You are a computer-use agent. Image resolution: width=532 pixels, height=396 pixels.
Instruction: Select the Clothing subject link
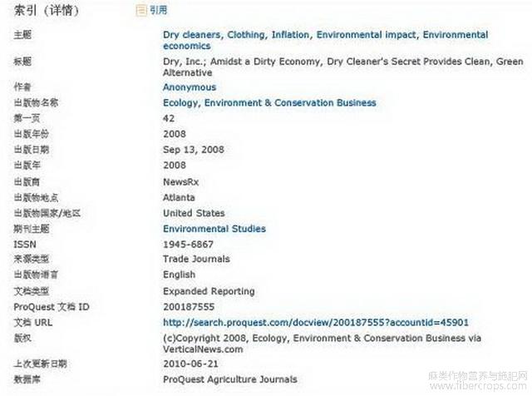(x=246, y=35)
